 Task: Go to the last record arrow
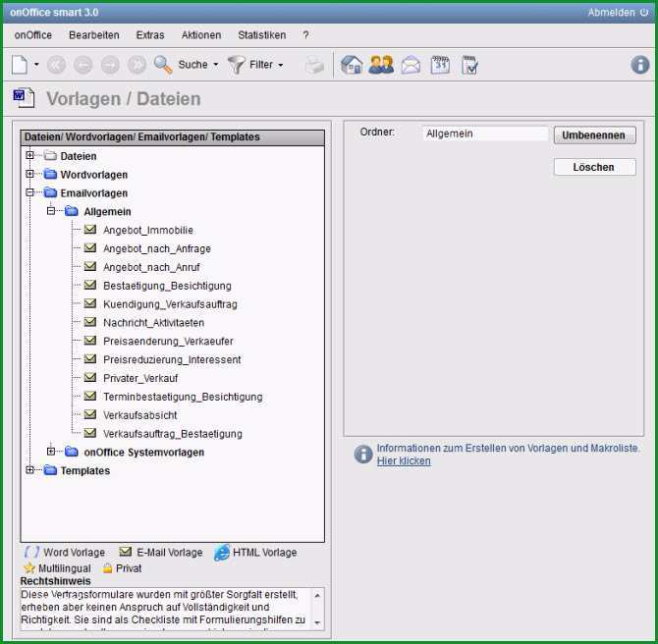(137, 65)
